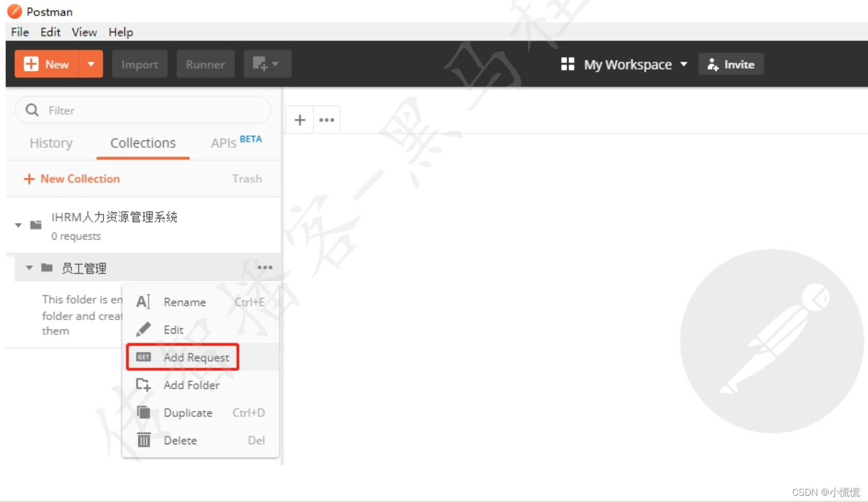Viewport: 868px width, 502px height.
Task: Click the 员工管理 folder icon
Action: pos(47,267)
